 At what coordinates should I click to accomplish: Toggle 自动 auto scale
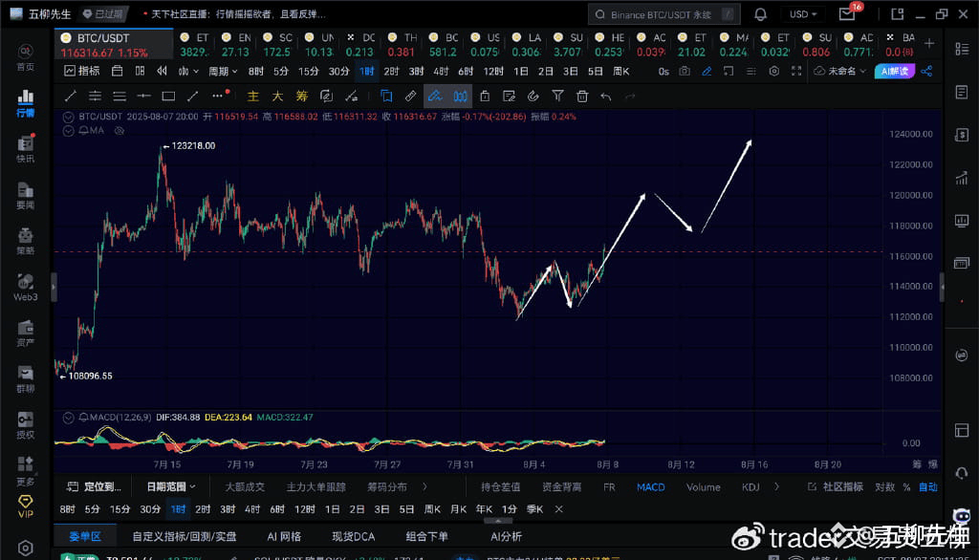click(927, 487)
